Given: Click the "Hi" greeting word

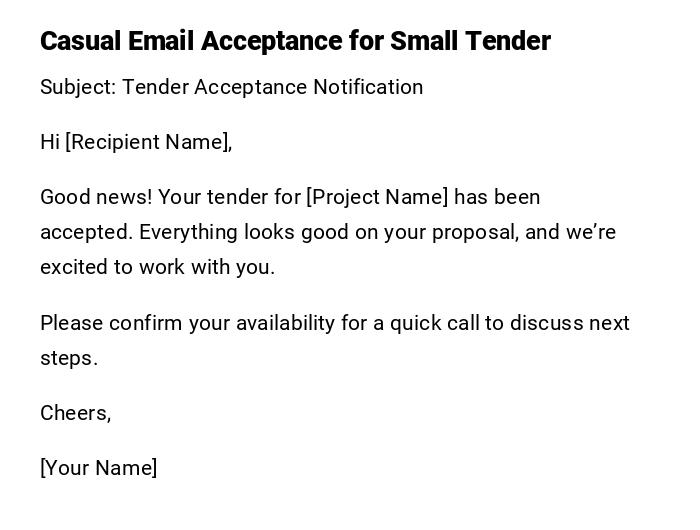Looking at the screenshot, I should pyautogui.click(x=50, y=142).
